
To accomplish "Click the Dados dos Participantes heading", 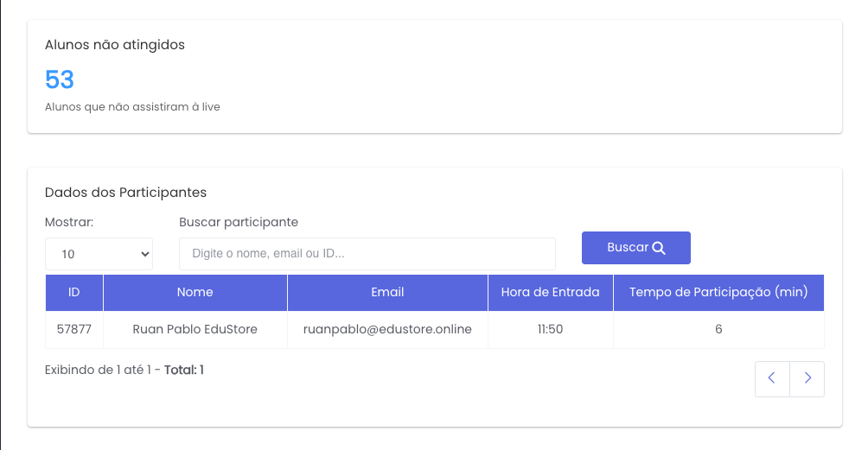I will click(x=125, y=193).
